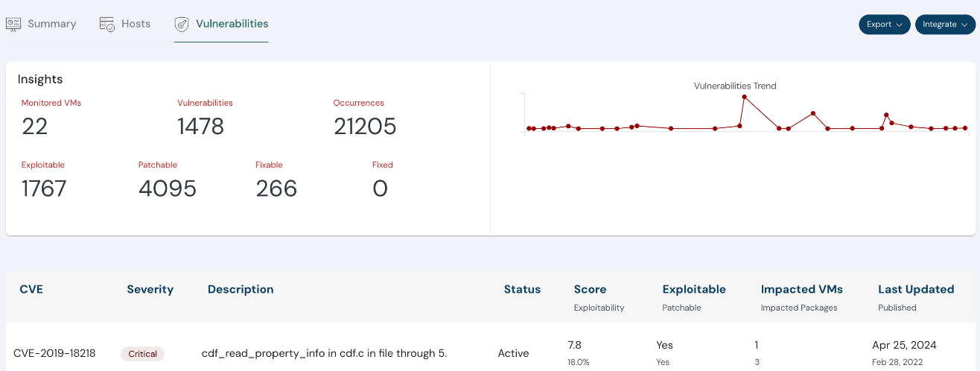
Task: Sort by the Last Updated column header
Action: (915, 290)
